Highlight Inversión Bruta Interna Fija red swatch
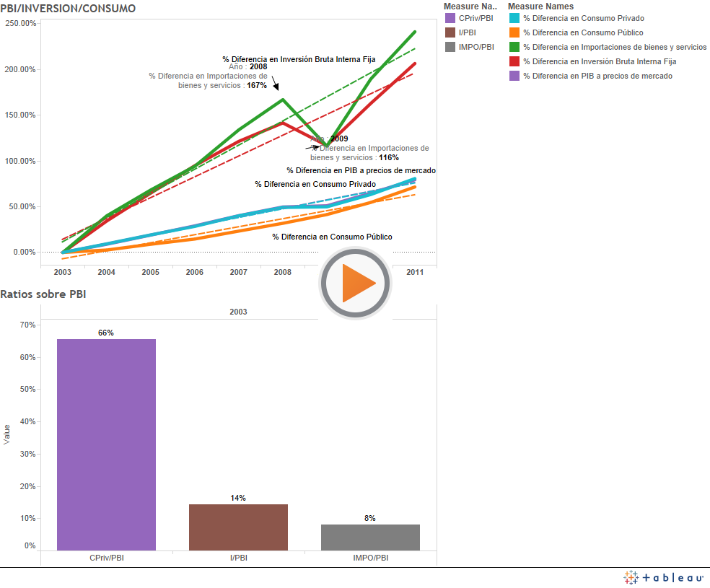The height and width of the screenshot is (588, 710). [514, 61]
